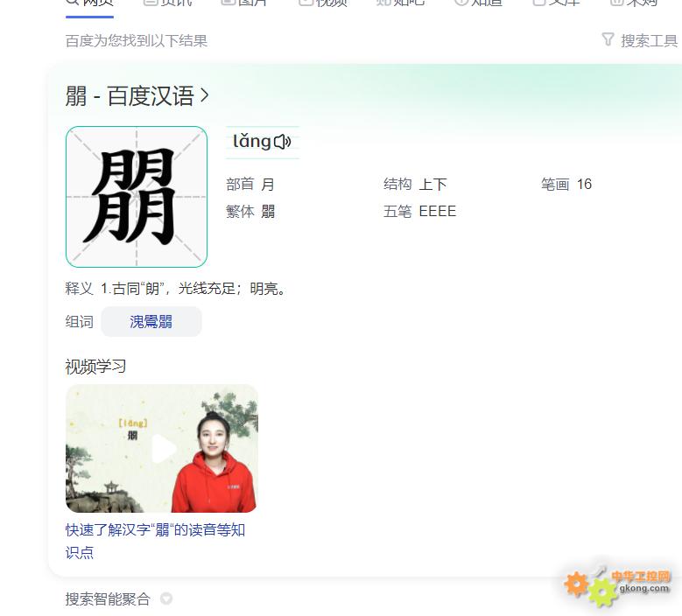The height and width of the screenshot is (616, 682).
Task: Switch to the 网页 search tab
Action: coord(89,3)
